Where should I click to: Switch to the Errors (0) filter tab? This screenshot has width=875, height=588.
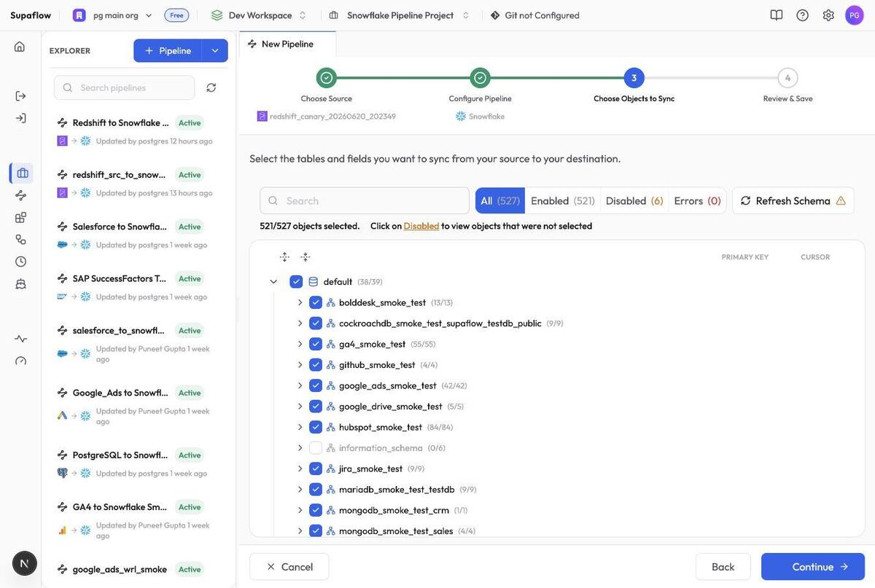697,200
